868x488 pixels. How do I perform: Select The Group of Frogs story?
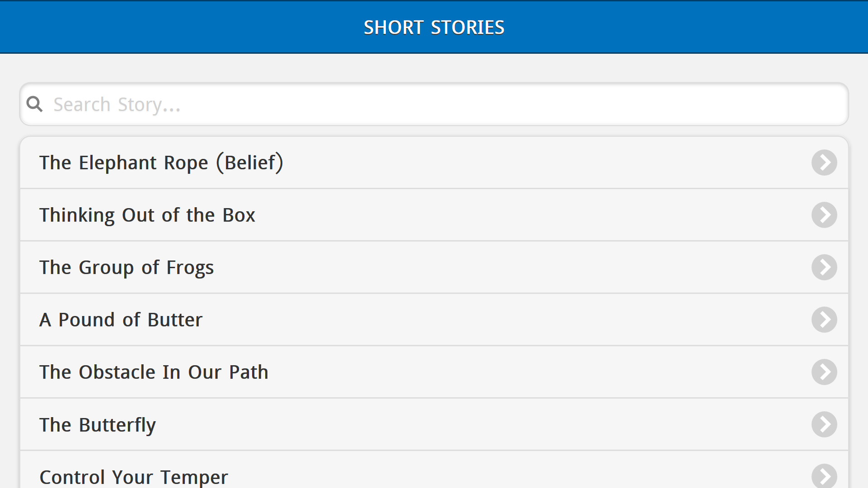(127, 267)
